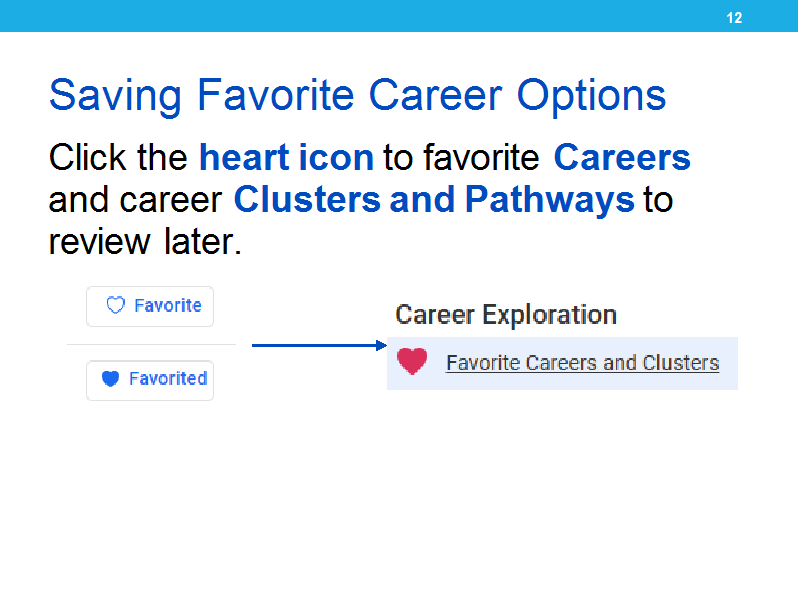Click the divider line between favorite buttons
Image resolution: width=800 pixels, height=600 pixels.
click(152, 344)
